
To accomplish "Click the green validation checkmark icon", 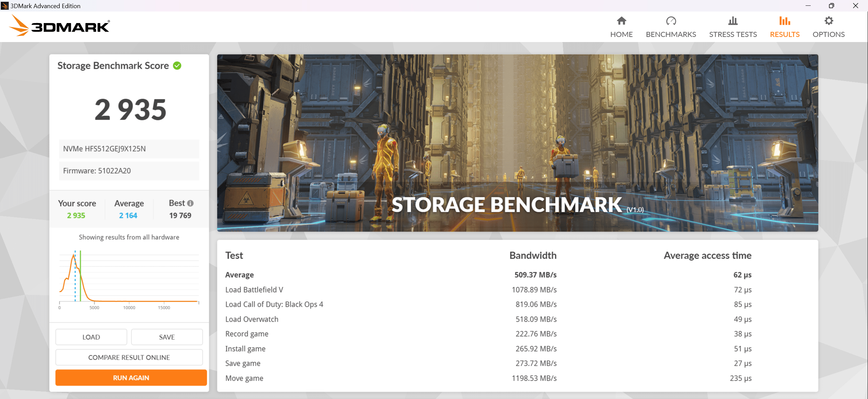I will point(177,65).
